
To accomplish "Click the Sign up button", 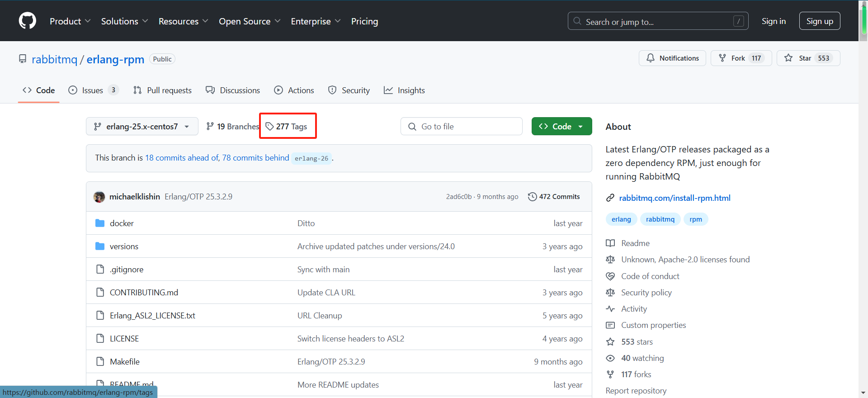I will [x=819, y=21].
